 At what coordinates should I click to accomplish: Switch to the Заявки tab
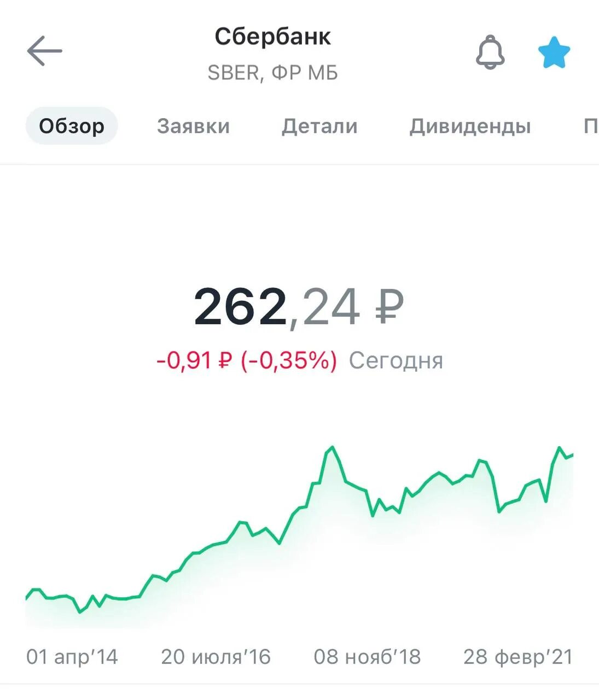(193, 126)
